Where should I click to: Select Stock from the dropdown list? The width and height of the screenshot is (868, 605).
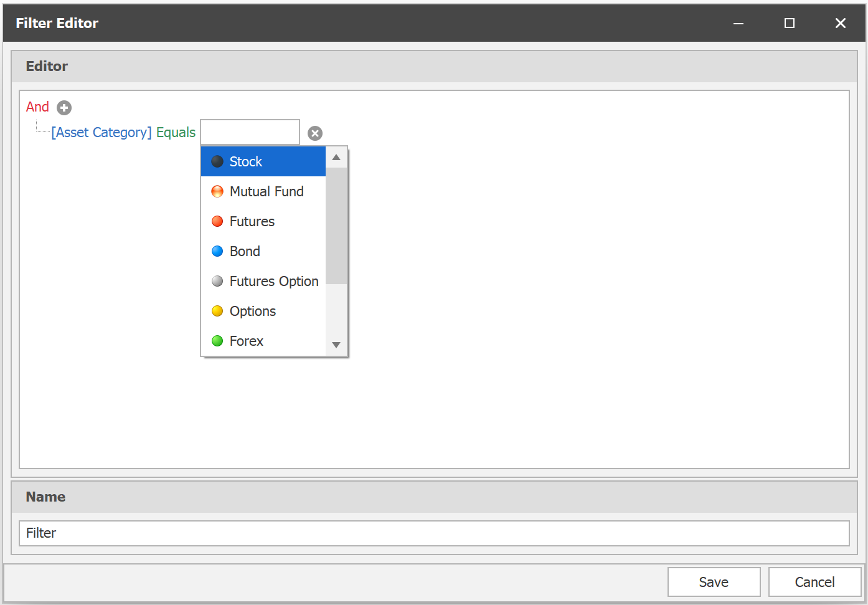(x=263, y=161)
